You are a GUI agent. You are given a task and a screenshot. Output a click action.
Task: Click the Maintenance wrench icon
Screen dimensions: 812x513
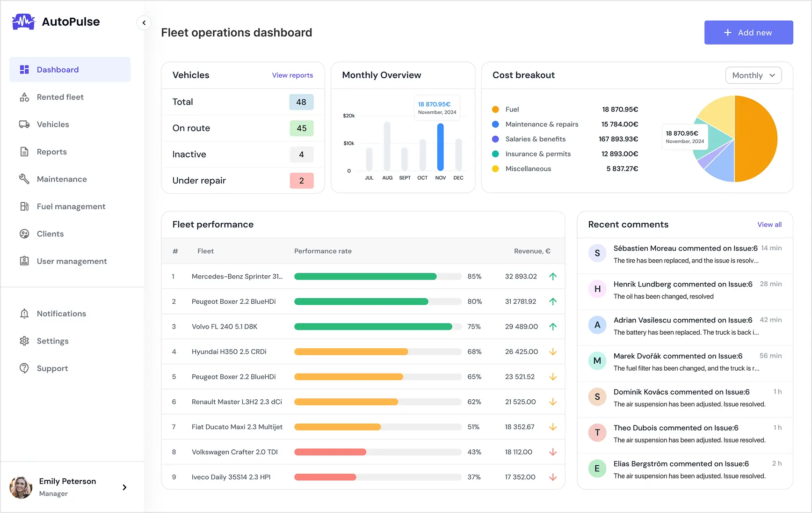(24, 179)
